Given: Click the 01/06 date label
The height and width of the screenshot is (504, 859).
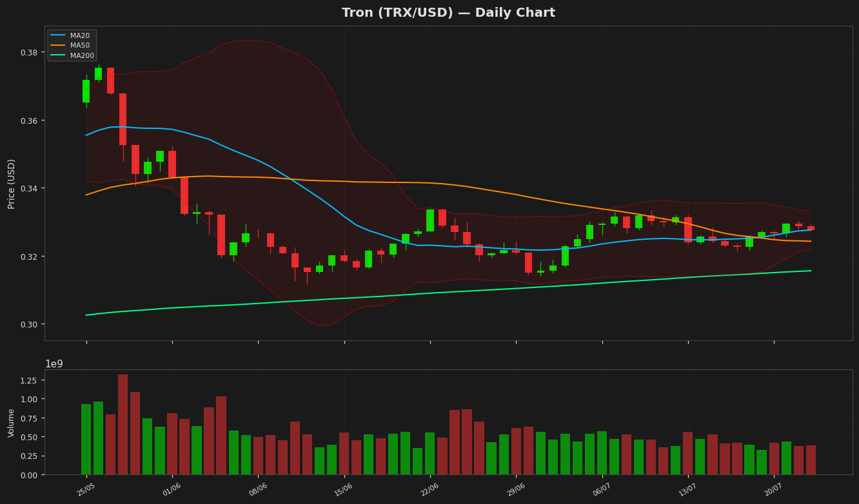Looking at the screenshot, I should tap(172, 490).
